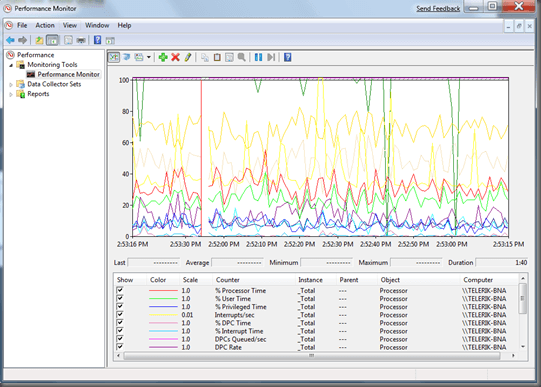Click the View Current Activity graph icon

point(114,57)
